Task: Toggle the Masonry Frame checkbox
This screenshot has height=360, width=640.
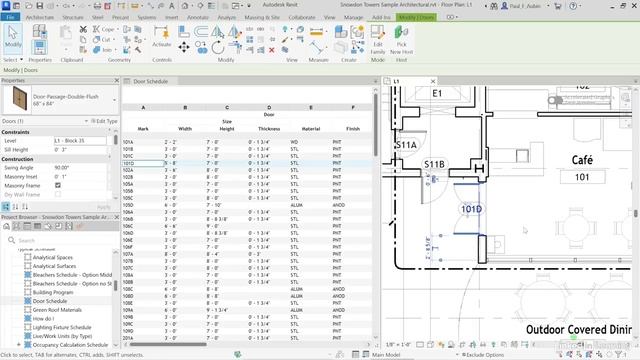Action: click(58, 185)
